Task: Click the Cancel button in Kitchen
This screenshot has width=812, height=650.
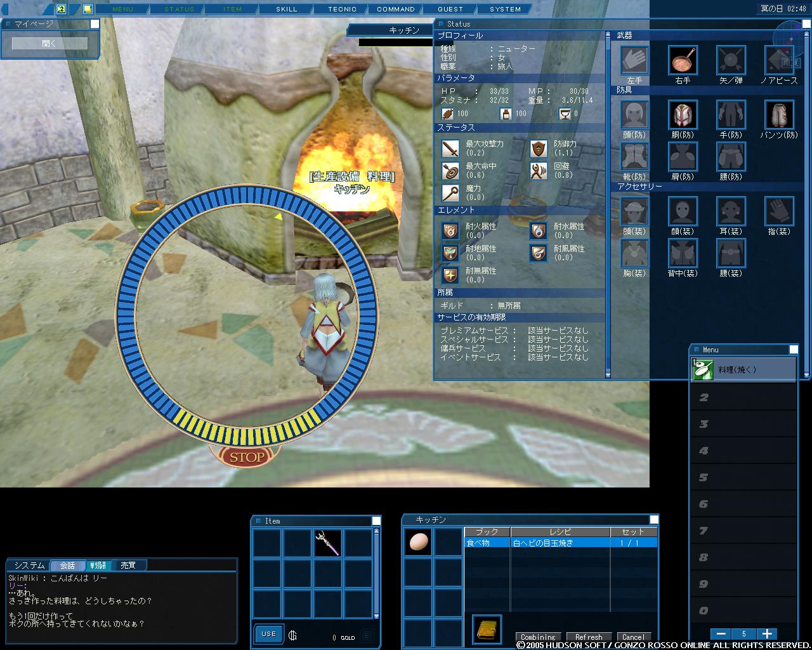Action: (x=633, y=637)
